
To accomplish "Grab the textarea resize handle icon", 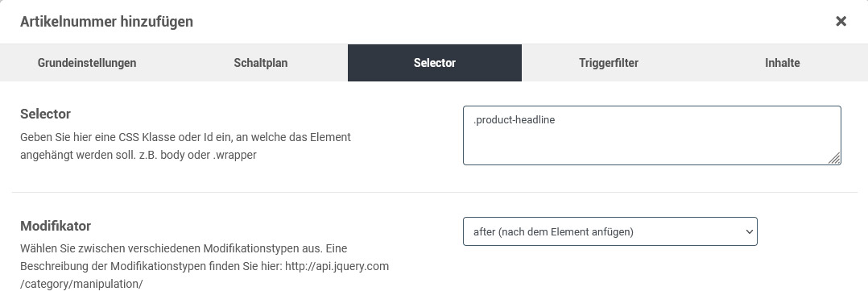I will [834, 158].
